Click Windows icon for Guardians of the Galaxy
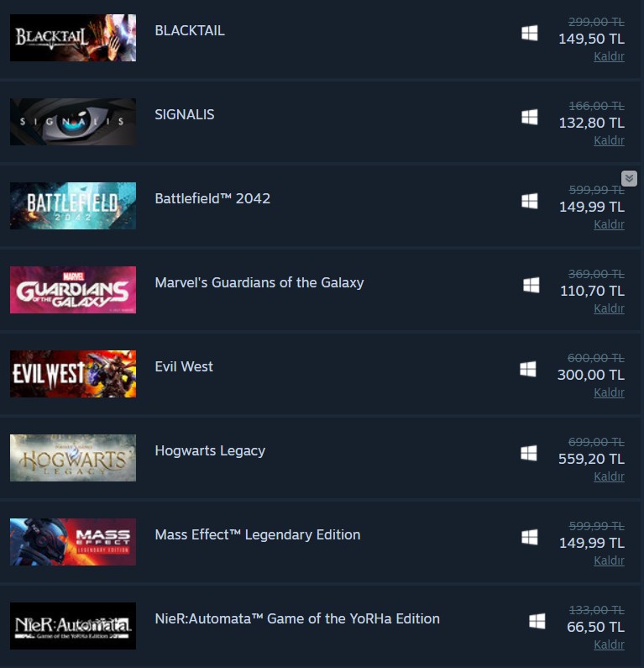Screen dimensions: 644x668 click(x=531, y=285)
